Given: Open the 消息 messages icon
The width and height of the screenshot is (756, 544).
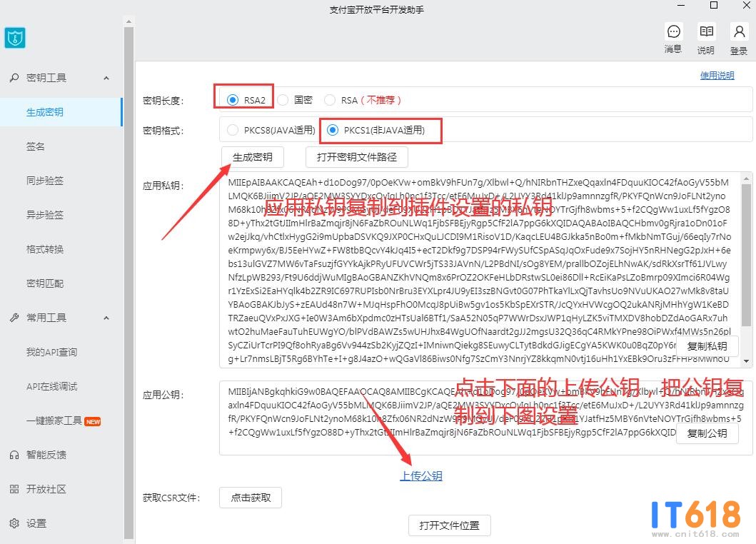Looking at the screenshot, I should coord(673,32).
